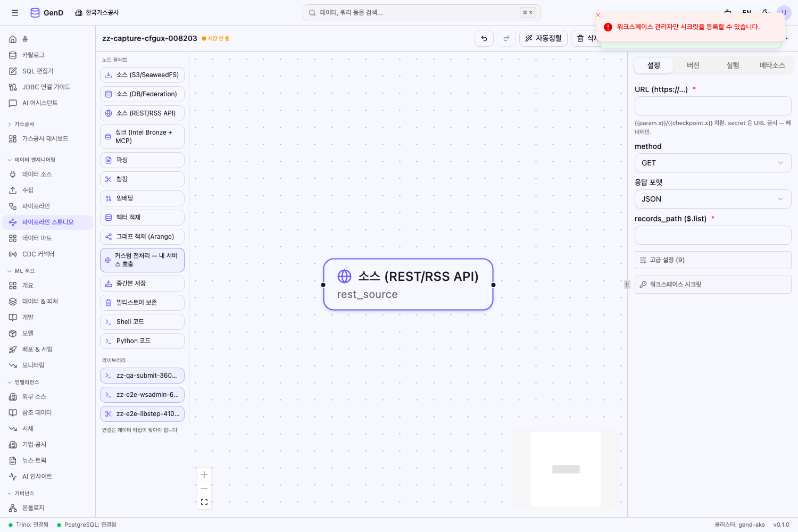
Task: Open 가스공사 대시보드
Action: [48, 139]
